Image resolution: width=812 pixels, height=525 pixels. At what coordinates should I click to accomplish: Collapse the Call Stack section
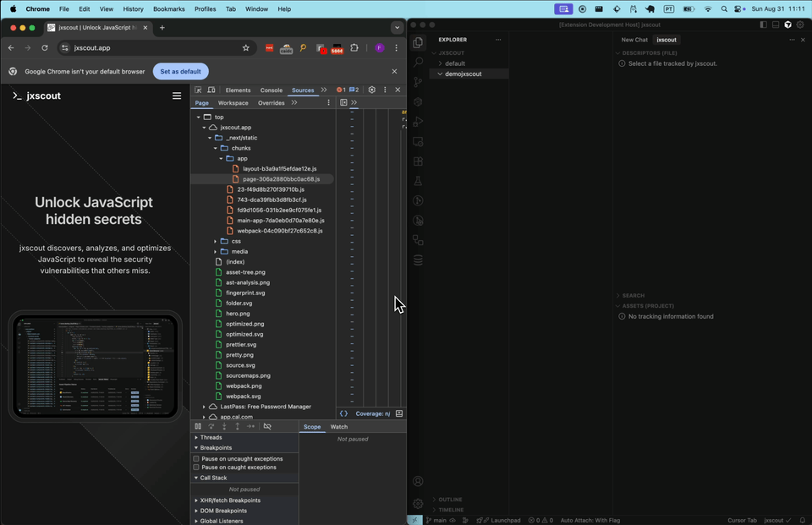[196, 478]
